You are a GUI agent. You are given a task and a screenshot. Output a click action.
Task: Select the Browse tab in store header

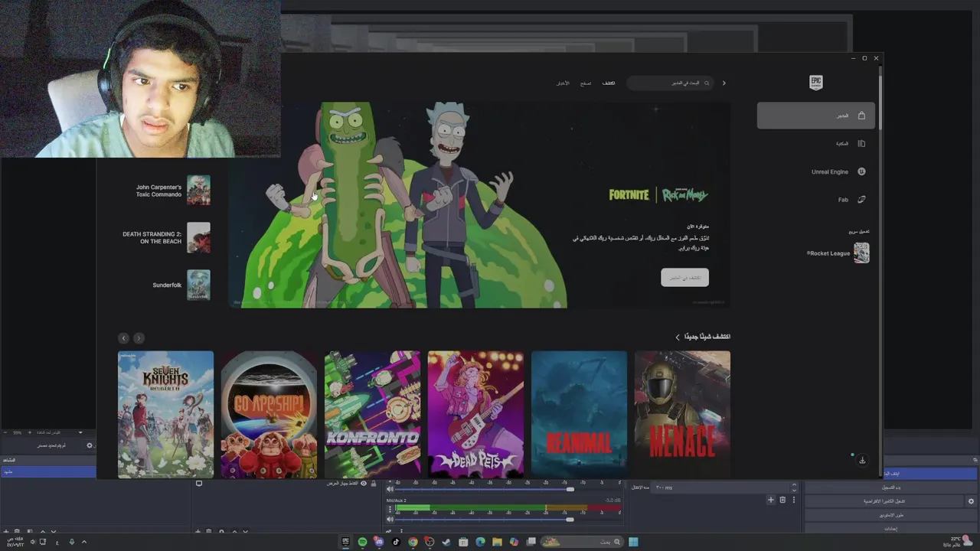[x=585, y=83]
